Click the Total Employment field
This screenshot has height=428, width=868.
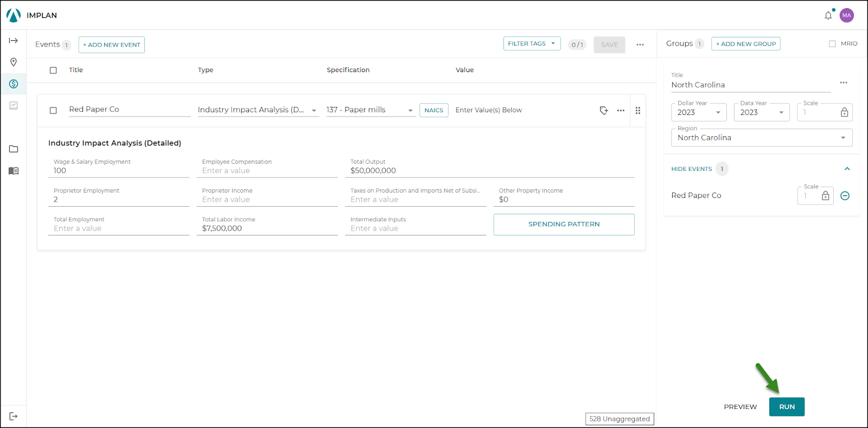pyautogui.click(x=119, y=225)
